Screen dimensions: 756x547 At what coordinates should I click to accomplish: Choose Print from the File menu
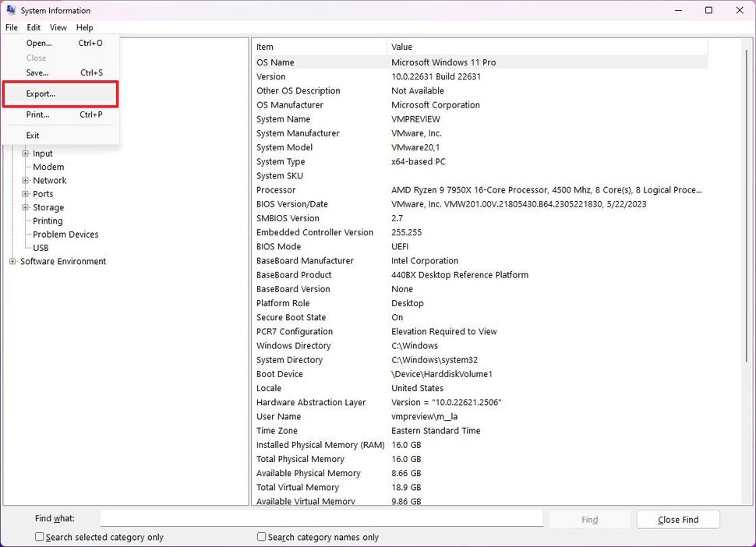[37, 115]
